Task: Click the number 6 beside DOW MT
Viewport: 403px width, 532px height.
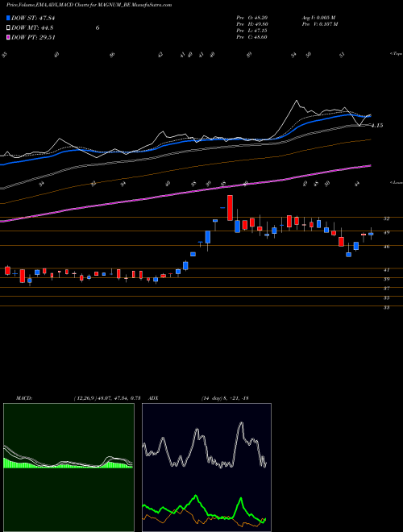Action: pyautogui.click(x=98, y=28)
